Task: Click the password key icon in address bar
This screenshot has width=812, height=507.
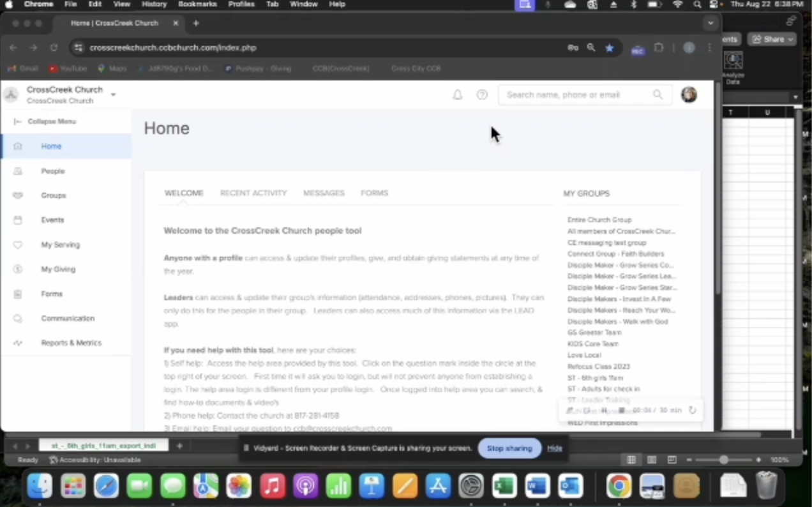Action: [573, 47]
